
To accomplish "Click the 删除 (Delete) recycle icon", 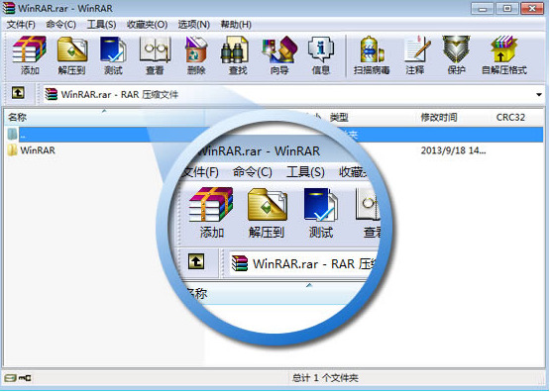I will (x=196, y=55).
